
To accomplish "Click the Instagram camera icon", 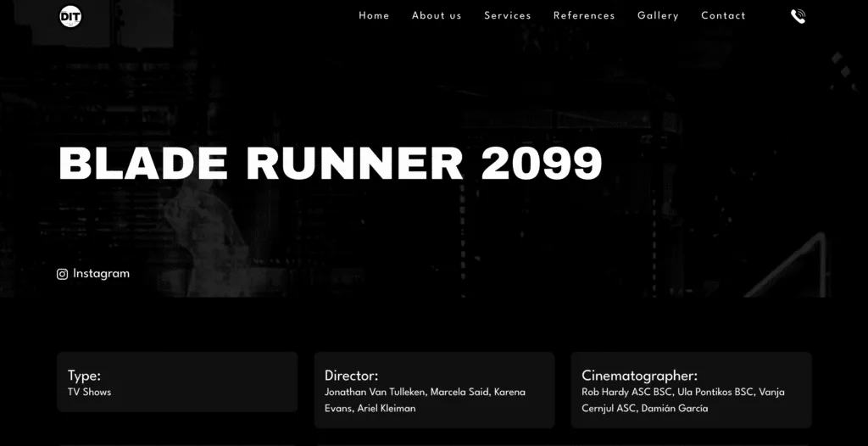I will pyautogui.click(x=62, y=274).
